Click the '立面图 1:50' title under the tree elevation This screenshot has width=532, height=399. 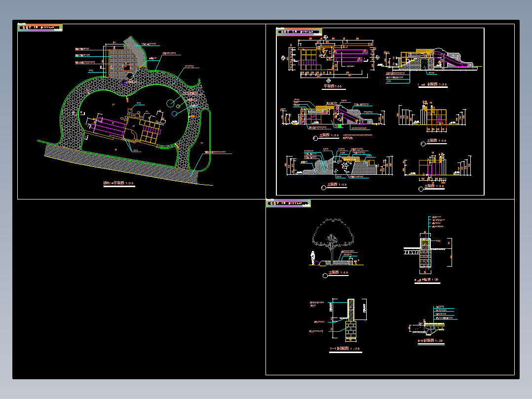(338, 273)
